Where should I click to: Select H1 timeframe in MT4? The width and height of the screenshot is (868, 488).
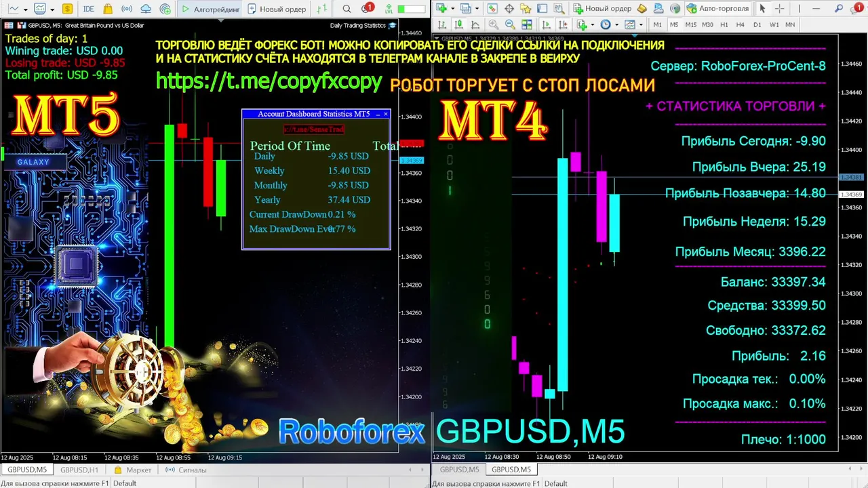click(x=724, y=24)
